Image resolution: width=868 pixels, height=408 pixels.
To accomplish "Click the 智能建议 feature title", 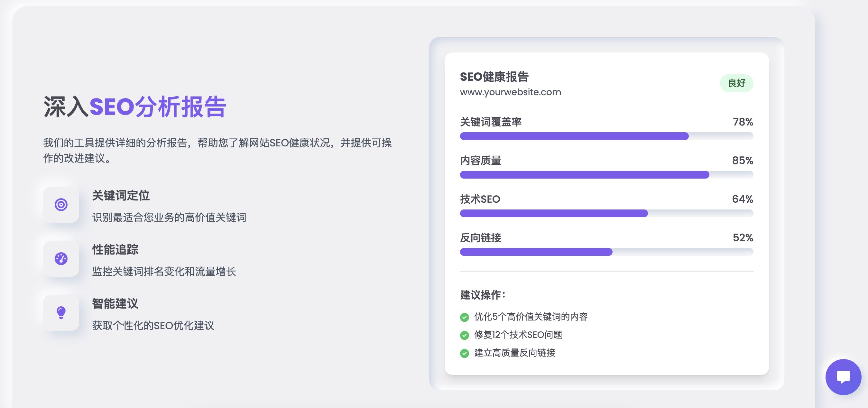I will point(115,303).
